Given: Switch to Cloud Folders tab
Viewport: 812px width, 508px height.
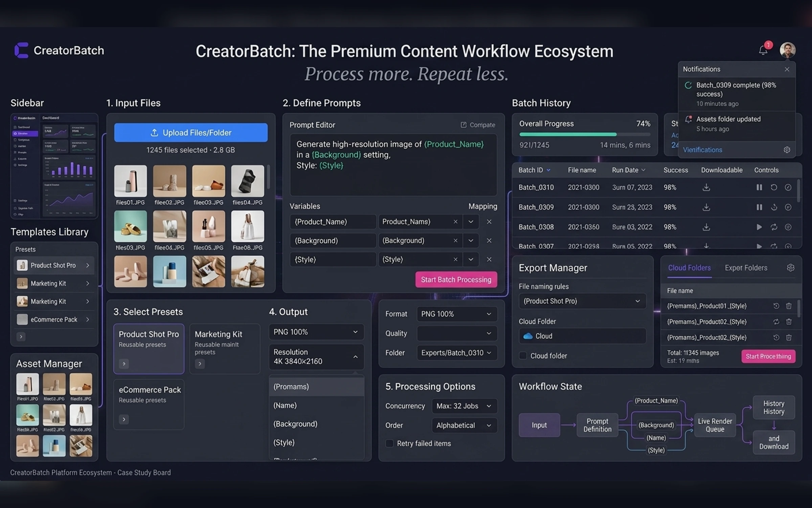Looking at the screenshot, I should coord(689,268).
